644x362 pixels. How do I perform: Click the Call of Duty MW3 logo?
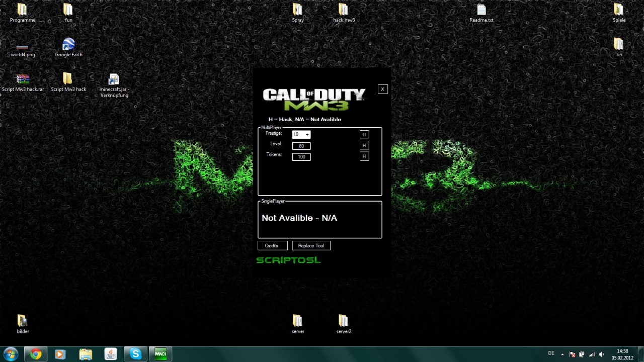coord(314,100)
